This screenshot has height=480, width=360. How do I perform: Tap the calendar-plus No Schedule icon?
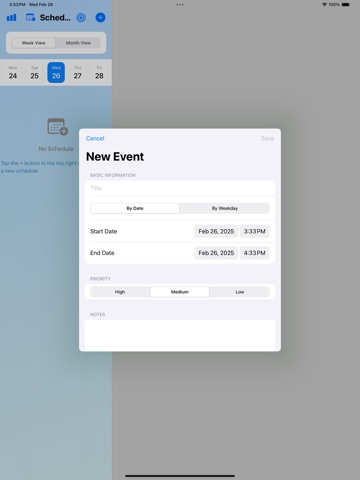click(57, 127)
